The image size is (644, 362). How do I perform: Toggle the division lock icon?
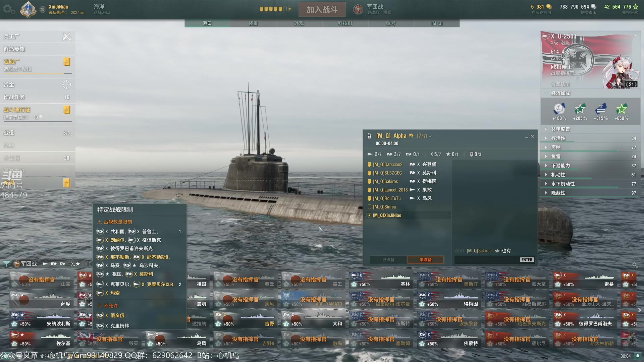coord(369,136)
